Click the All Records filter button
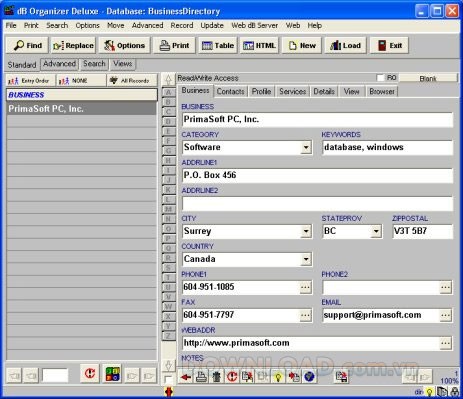Viewport: 463px width, 399px height. click(132, 81)
